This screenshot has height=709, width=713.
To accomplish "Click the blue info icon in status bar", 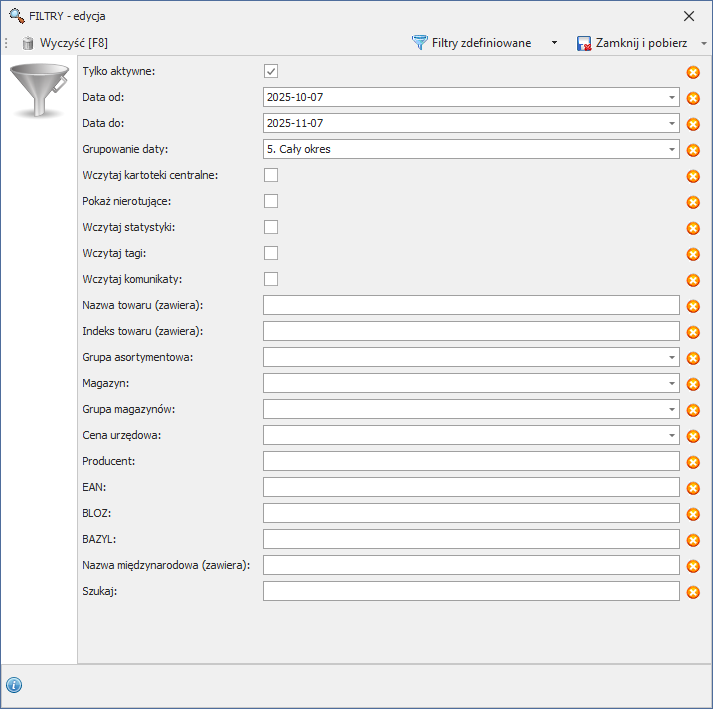I will tap(14, 685).
